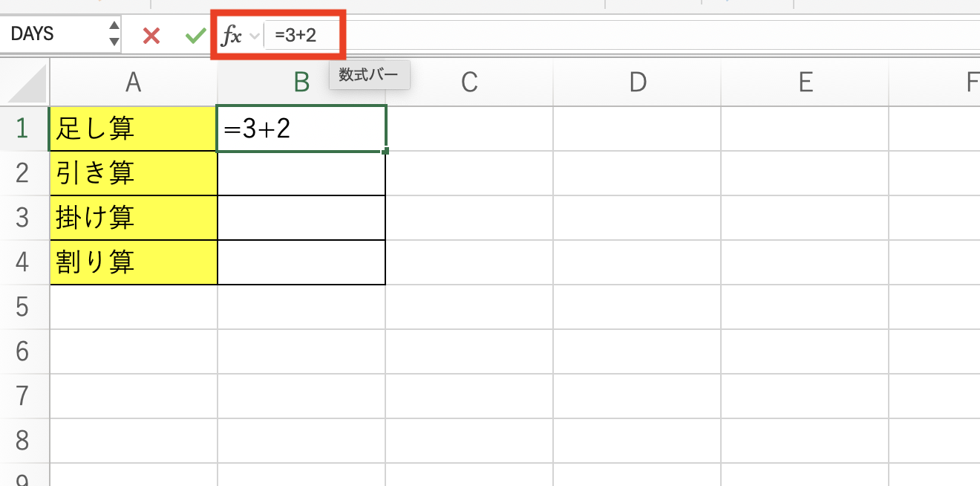Image resolution: width=980 pixels, height=486 pixels.
Task: Select the yellow 掛け算 cell
Action: [132, 217]
